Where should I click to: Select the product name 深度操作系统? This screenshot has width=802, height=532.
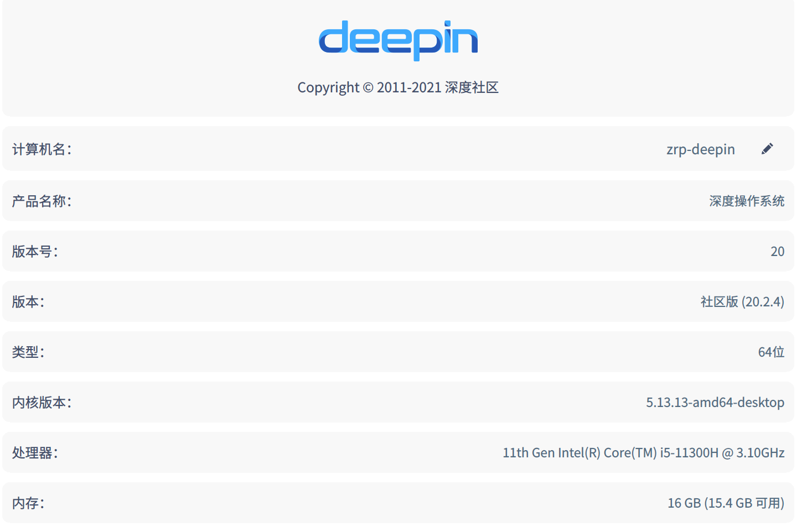(747, 201)
